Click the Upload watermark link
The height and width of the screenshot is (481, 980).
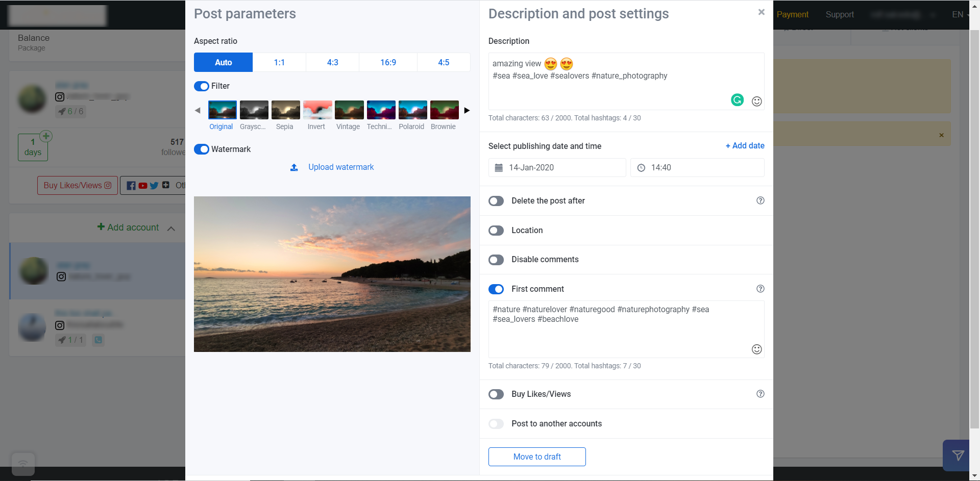tap(341, 167)
